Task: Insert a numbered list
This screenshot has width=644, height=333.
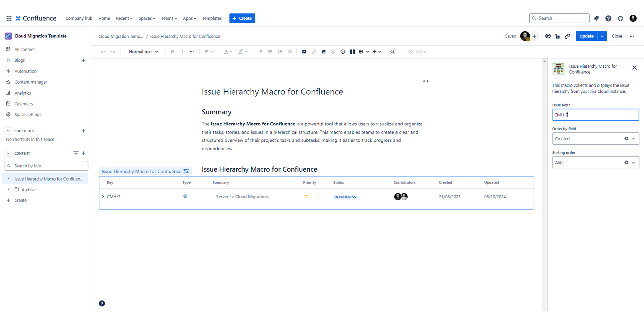Action: point(270,52)
